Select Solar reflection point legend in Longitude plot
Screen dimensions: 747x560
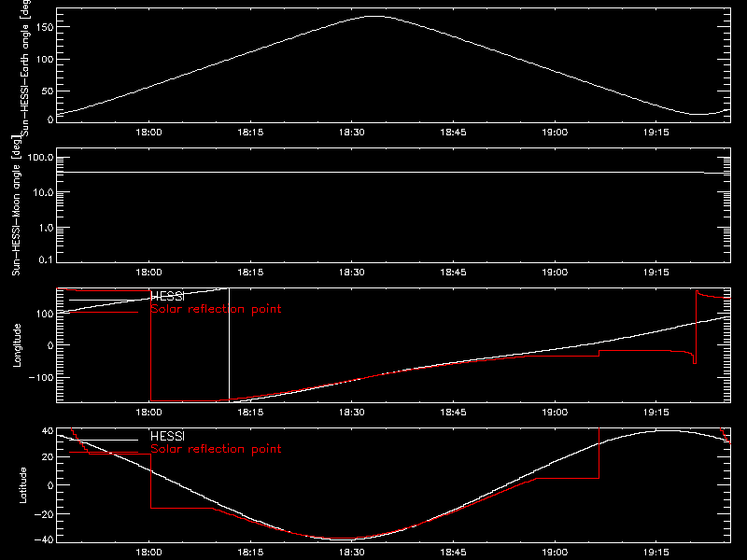click(216, 309)
